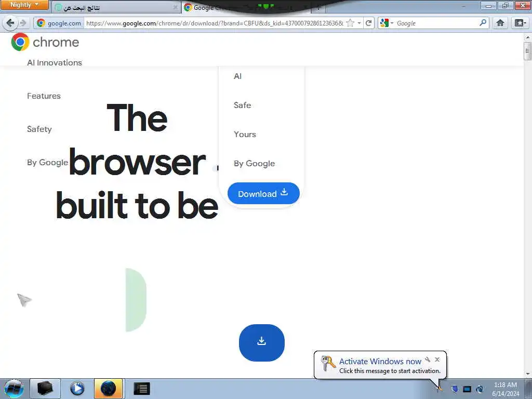Reload the current page
Image resolution: width=532 pixels, height=399 pixels.
tap(368, 23)
